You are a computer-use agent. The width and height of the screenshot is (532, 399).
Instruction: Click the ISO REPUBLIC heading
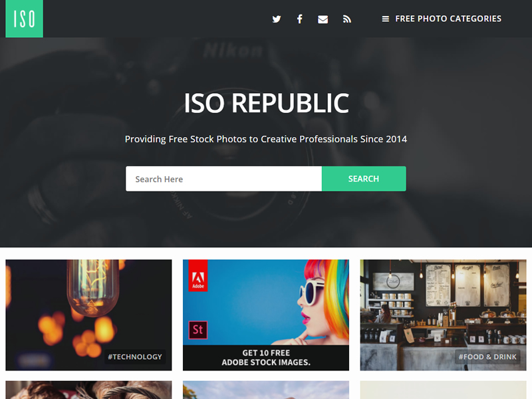[x=266, y=103]
